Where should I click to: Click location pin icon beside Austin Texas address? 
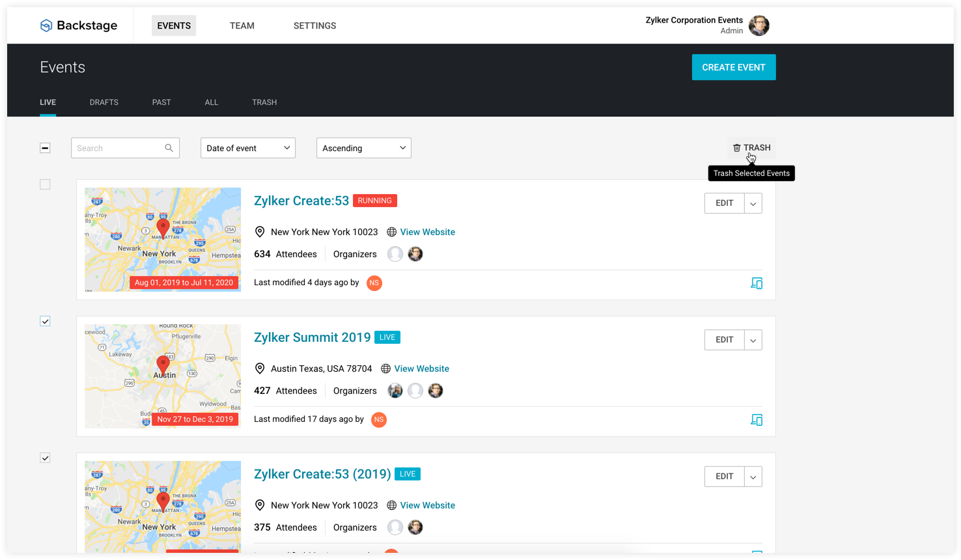pyautogui.click(x=260, y=369)
